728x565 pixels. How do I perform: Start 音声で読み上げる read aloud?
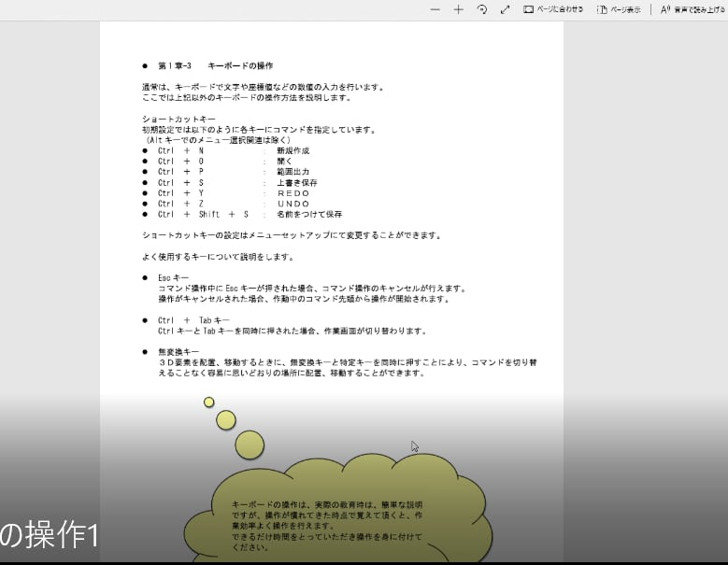692,9
